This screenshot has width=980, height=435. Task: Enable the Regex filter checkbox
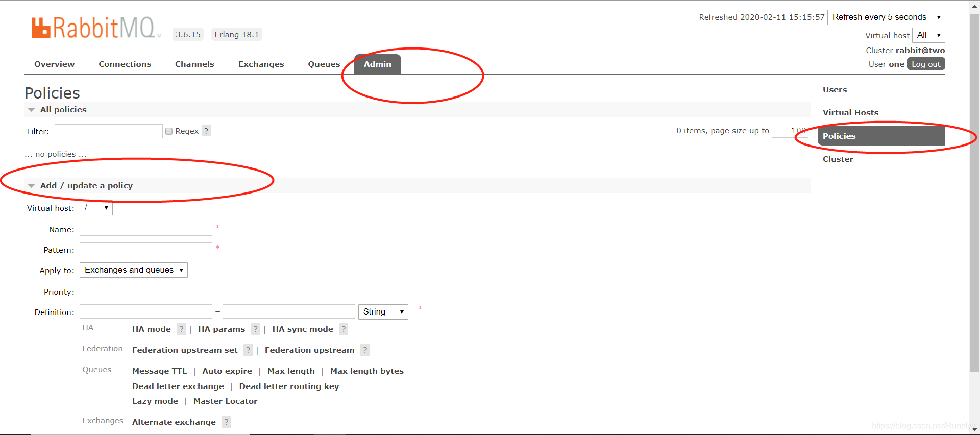point(169,131)
